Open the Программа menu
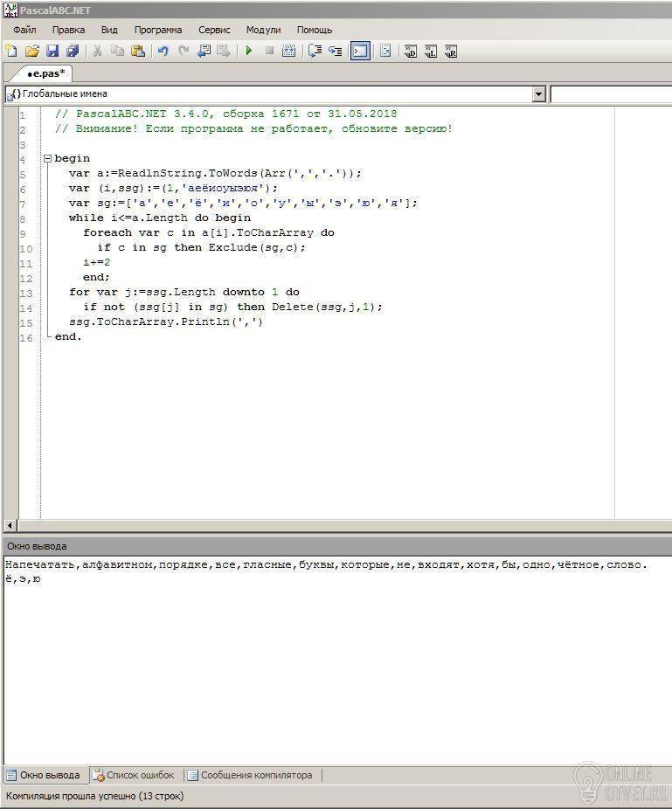Screen dimensions: 672x809 158,30
